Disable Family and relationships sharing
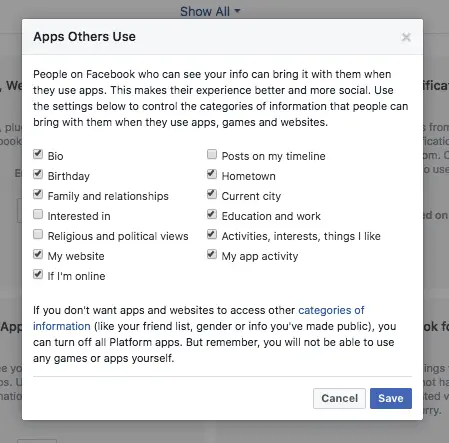The image size is (449, 443). 38,194
